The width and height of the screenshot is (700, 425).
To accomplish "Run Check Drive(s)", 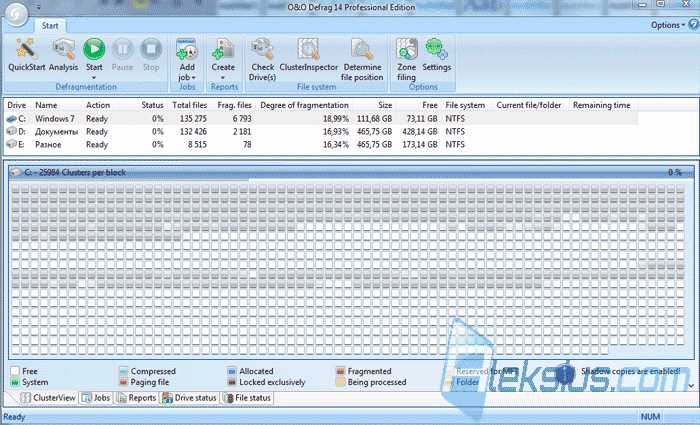I will [262, 59].
